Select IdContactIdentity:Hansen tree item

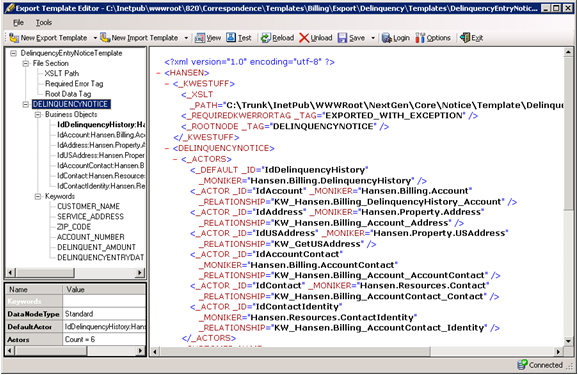[101, 186]
